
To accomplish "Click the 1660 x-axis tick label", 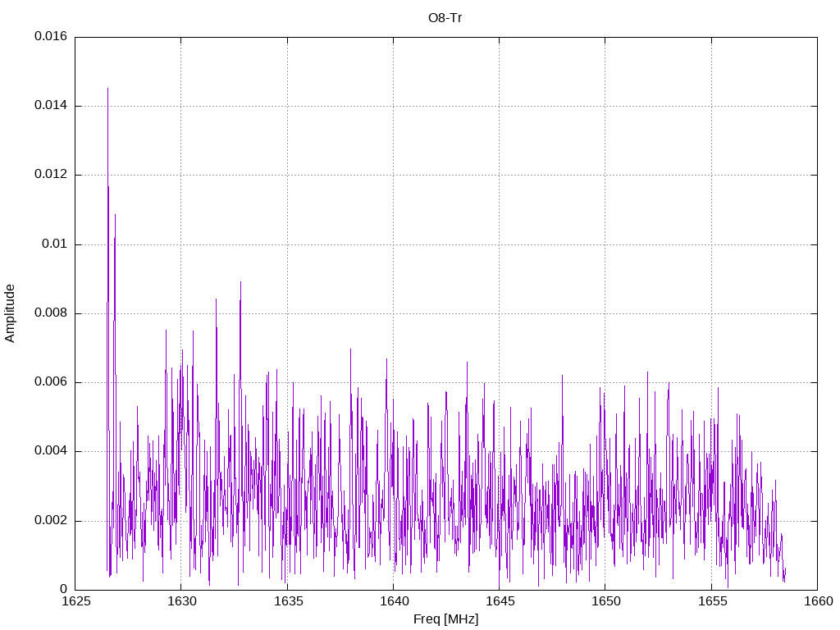I will click(817, 601).
